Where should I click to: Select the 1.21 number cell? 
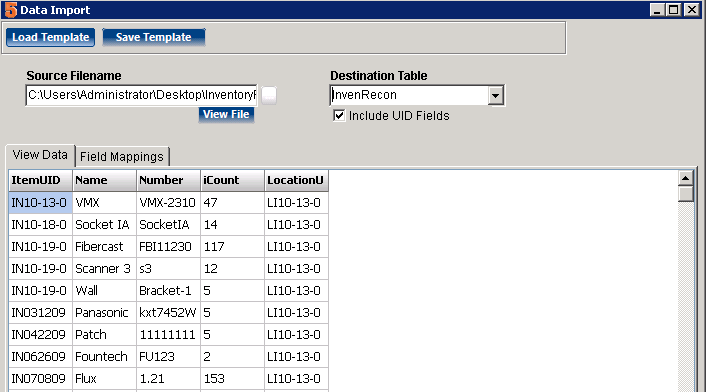(168, 378)
